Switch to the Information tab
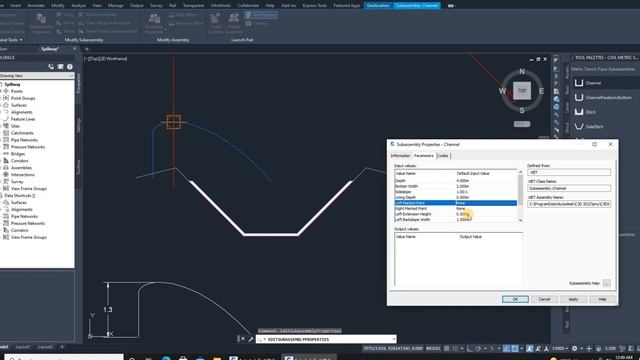 click(400, 156)
